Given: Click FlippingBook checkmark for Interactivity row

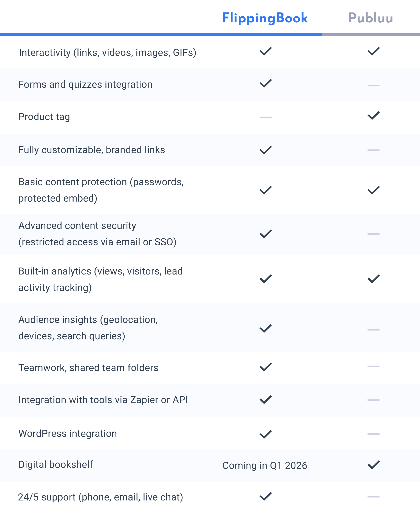Looking at the screenshot, I should [x=266, y=51].
